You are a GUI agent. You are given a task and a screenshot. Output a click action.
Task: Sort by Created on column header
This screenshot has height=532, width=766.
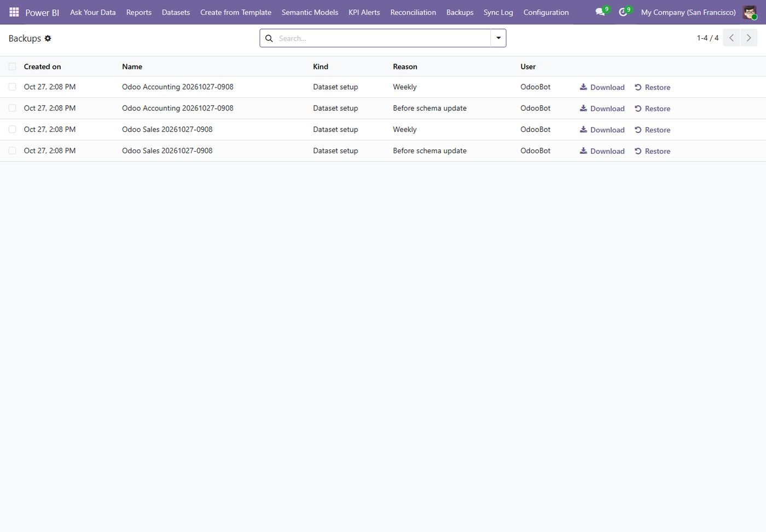(42, 67)
